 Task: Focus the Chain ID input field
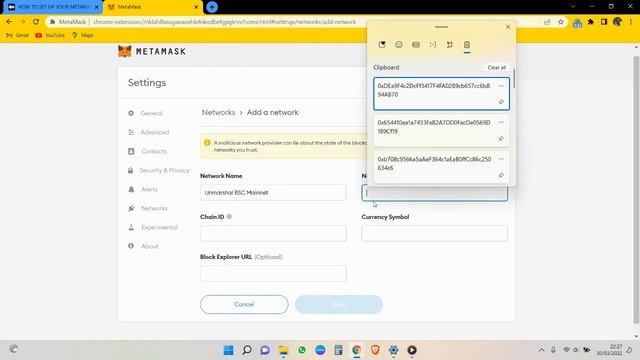pyautogui.click(x=273, y=233)
